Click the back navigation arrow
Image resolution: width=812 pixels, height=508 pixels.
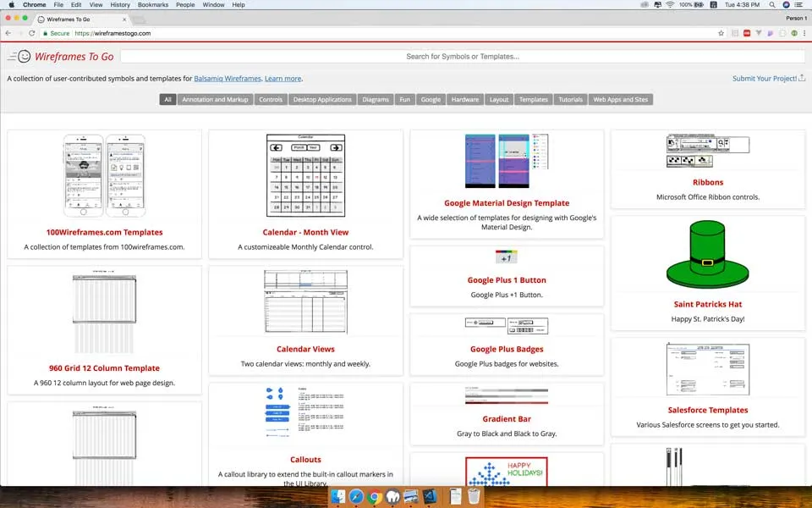(8, 33)
